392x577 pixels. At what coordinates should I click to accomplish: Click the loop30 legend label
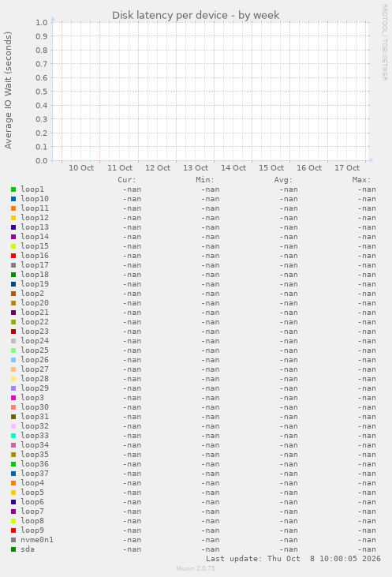click(x=35, y=407)
